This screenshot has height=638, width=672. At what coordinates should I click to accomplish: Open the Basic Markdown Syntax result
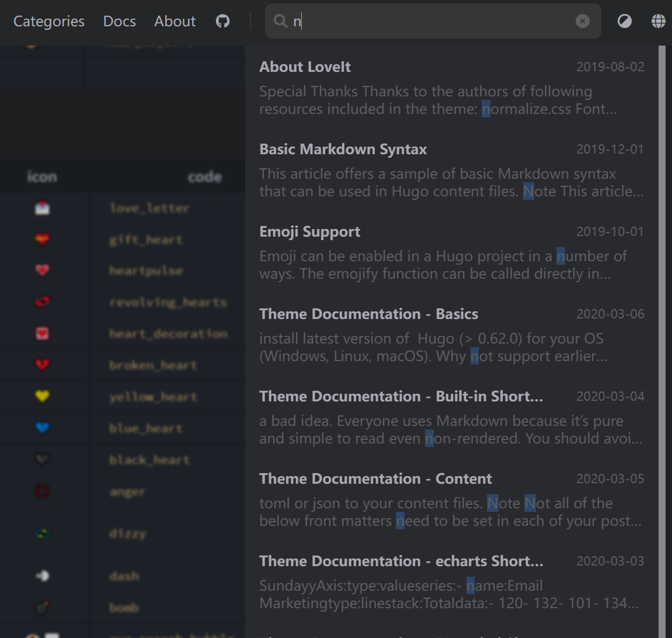coord(343,149)
